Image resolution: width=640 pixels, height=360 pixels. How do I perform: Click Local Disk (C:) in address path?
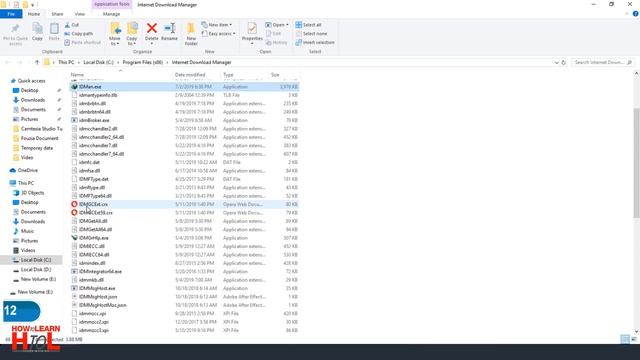pos(98,62)
